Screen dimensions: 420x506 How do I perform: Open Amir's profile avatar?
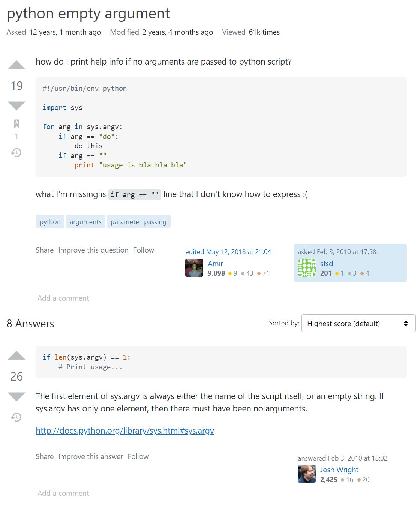coord(194,268)
